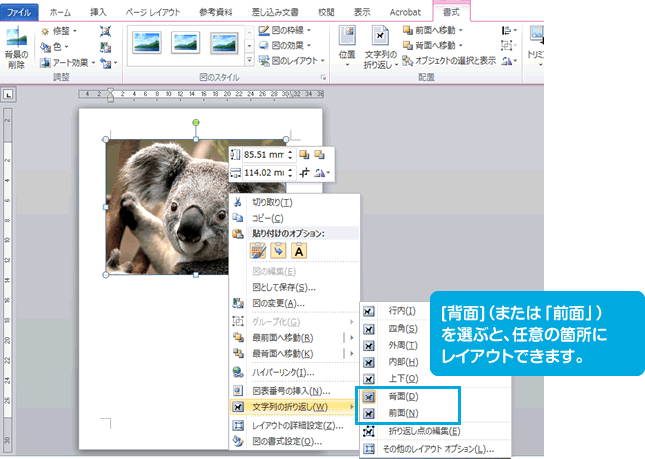The height and width of the screenshot is (459, 645).
Task: Click オブジェクトの選択と表示 in the ribbon
Action: pos(448,61)
